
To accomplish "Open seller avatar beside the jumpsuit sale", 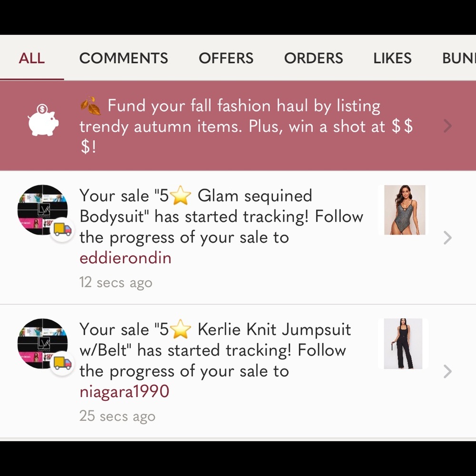I will click(42, 343).
